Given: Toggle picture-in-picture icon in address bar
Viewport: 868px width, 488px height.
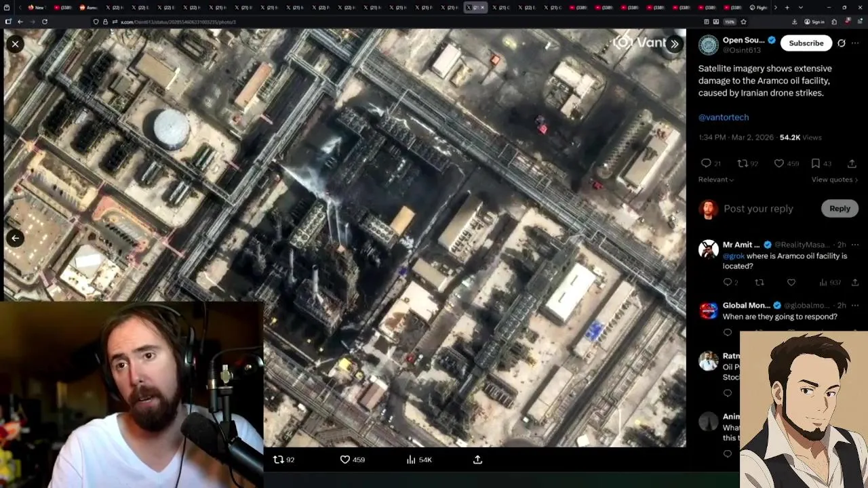Looking at the screenshot, I should (715, 22).
